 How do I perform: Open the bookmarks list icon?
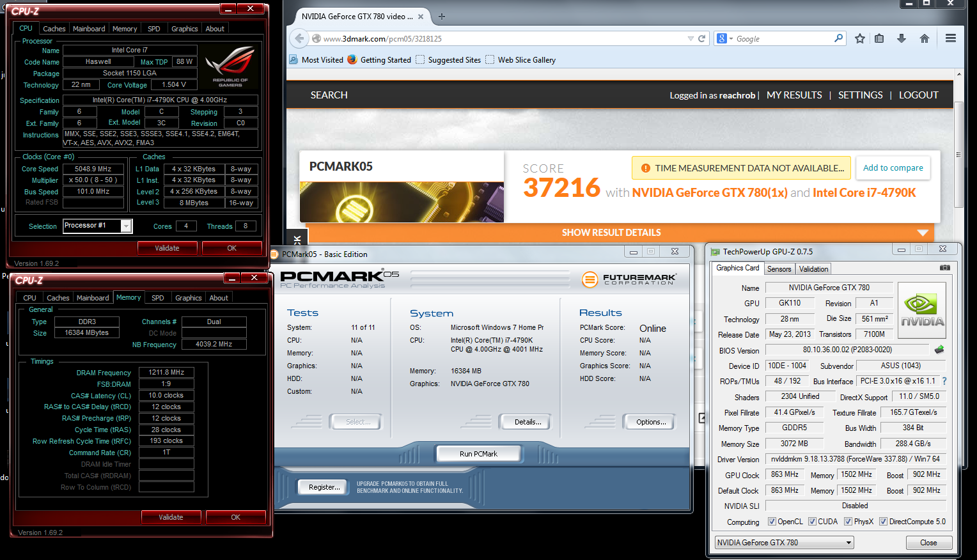coord(879,38)
